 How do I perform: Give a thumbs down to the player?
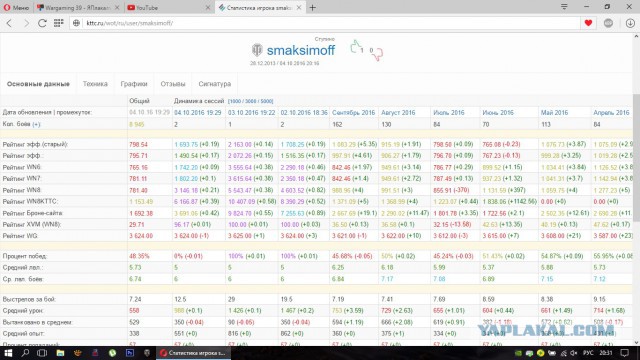(378, 54)
